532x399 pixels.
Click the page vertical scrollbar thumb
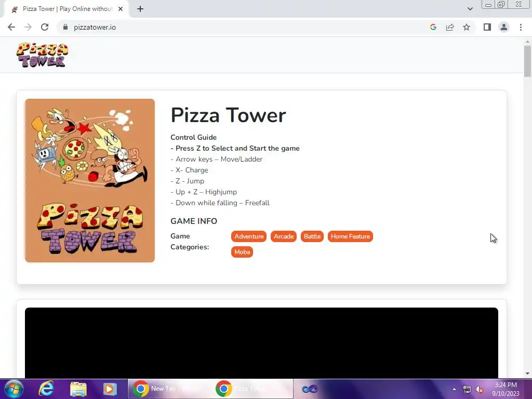(527, 61)
